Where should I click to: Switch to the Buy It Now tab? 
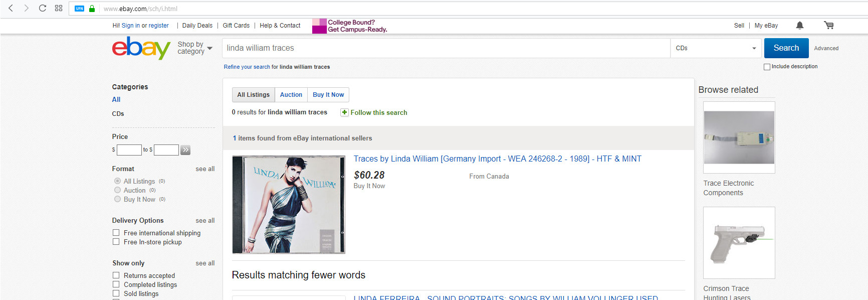[x=328, y=95]
